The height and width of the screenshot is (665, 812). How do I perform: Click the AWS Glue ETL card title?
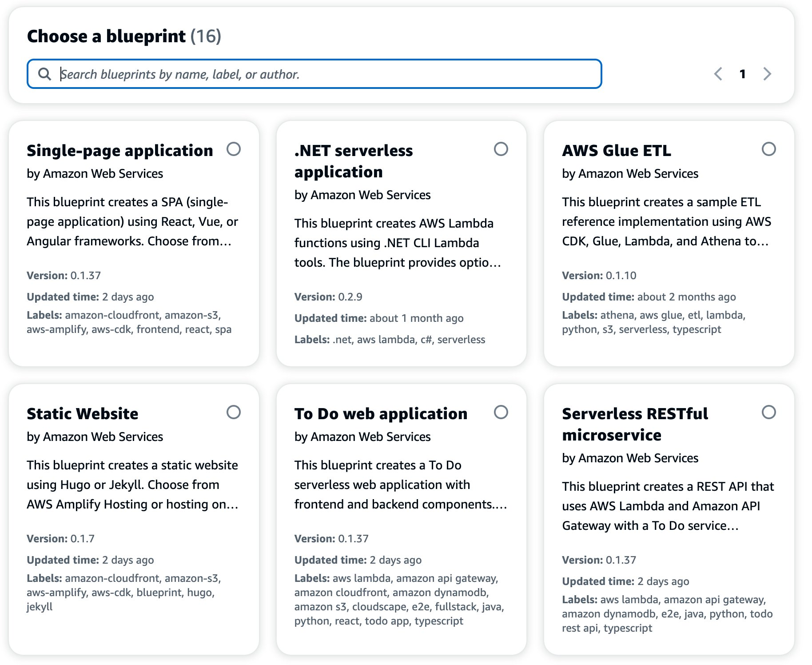(616, 151)
